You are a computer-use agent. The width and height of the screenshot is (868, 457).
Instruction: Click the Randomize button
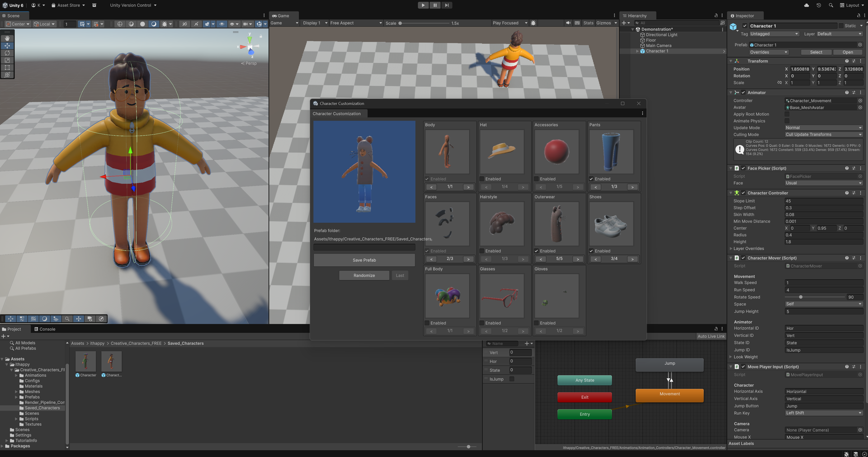(x=364, y=275)
